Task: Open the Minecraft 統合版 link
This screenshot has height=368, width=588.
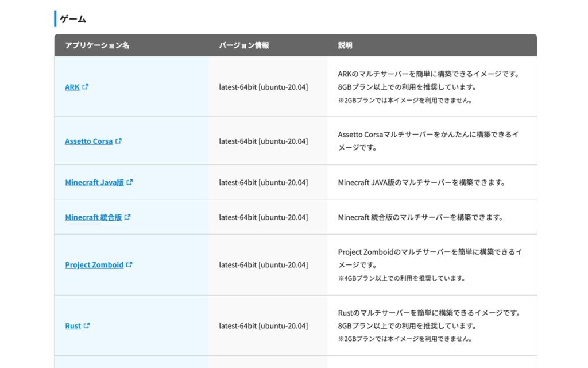Action: click(94, 217)
